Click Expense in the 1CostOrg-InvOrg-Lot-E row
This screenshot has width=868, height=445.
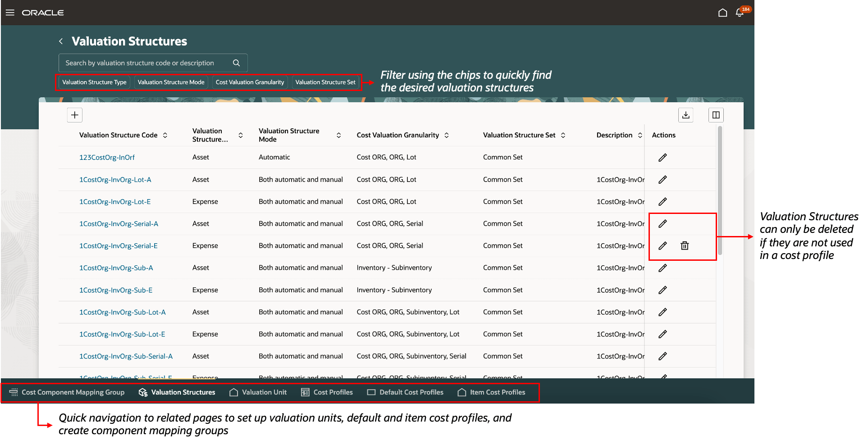205,202
